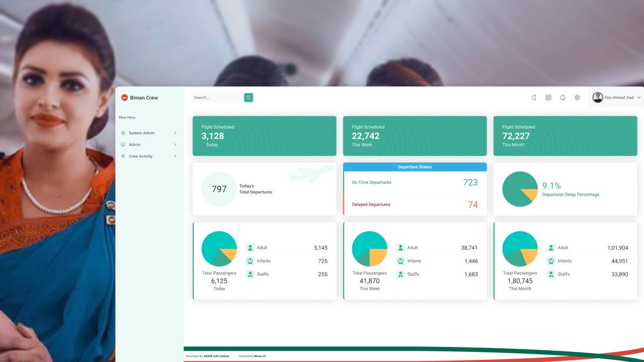Screen dimensions: 644x362
Task: Select Crew Activity in the main menu
Action: [140, 157]
